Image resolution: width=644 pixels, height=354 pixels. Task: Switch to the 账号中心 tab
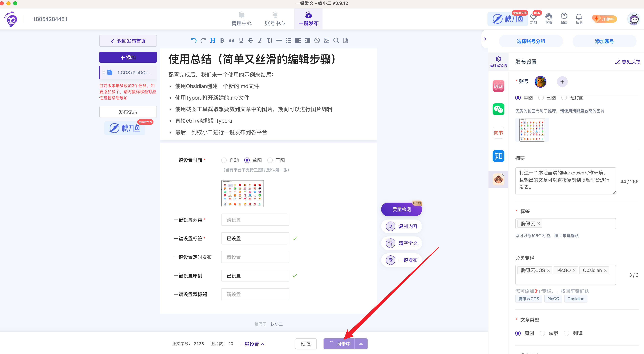click(x=275, y=19)
